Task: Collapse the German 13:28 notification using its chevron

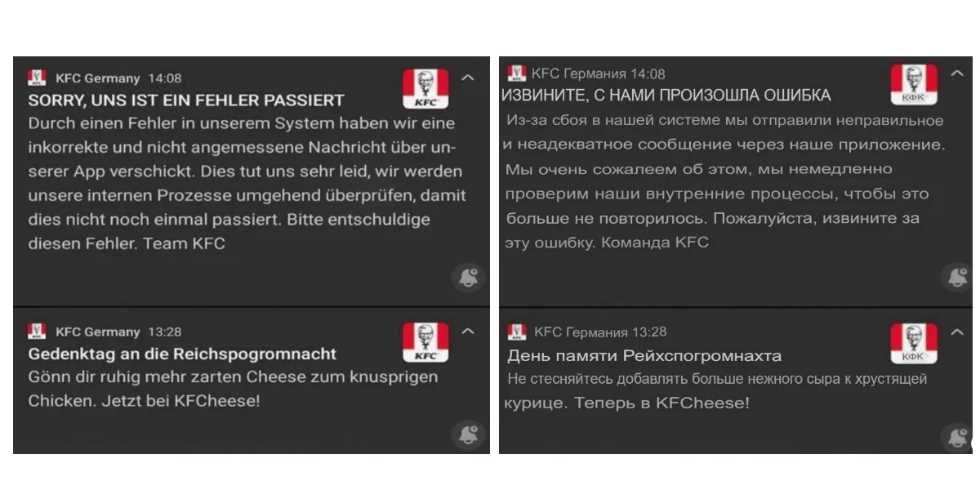Action: click(468, 331)
